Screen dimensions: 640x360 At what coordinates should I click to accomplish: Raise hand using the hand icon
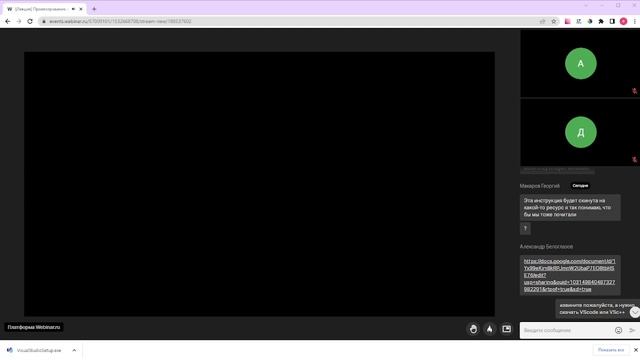[473, 329]
